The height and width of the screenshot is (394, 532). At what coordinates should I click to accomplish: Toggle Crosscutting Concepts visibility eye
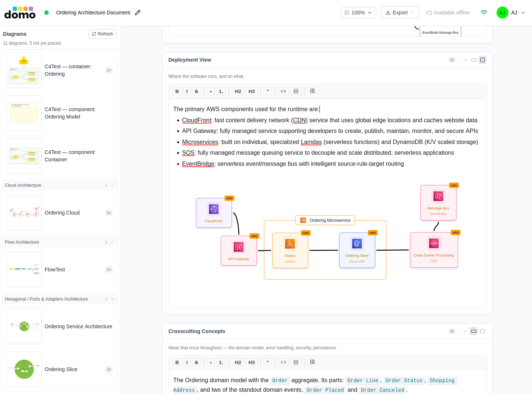pyautogui.click(x=452, y=331)
